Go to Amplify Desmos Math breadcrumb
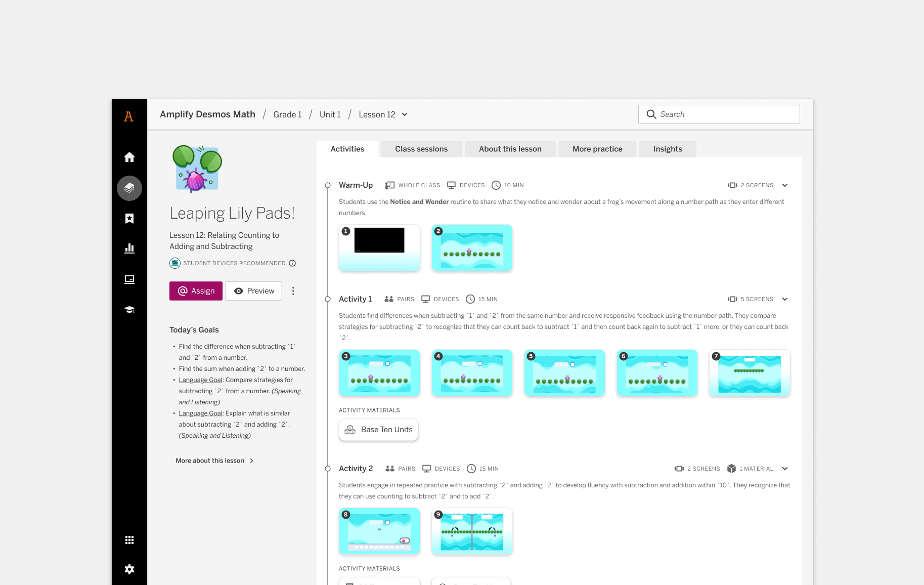The width and height of the screenshot is (924, 585). (x=207, y=114)
